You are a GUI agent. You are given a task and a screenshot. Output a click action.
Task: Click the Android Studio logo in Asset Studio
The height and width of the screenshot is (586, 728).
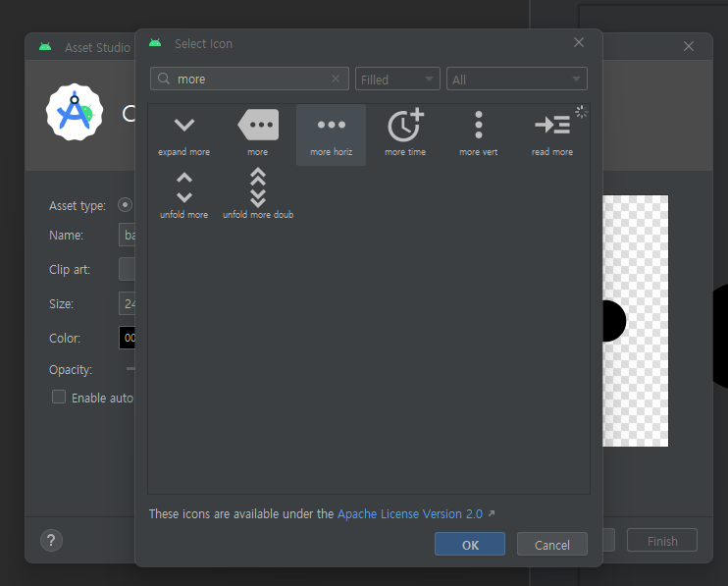[x=75, y=112]
